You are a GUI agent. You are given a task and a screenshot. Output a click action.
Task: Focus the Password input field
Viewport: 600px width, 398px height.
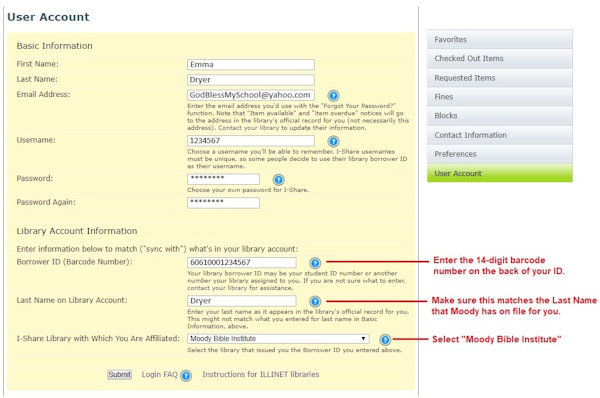tap(223, 179)
